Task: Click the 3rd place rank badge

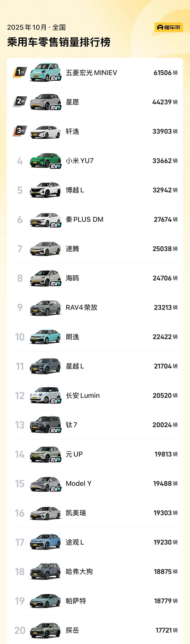Action: coord(20,131)
